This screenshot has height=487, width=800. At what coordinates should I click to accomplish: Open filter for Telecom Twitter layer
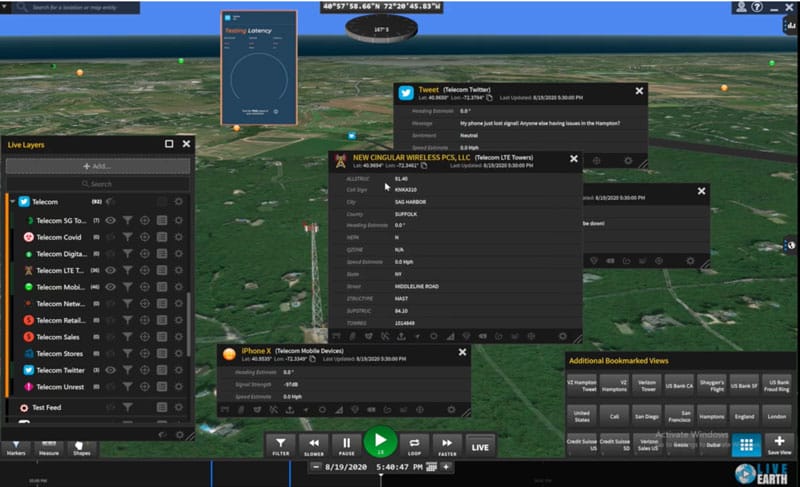[x=128, y=370]
